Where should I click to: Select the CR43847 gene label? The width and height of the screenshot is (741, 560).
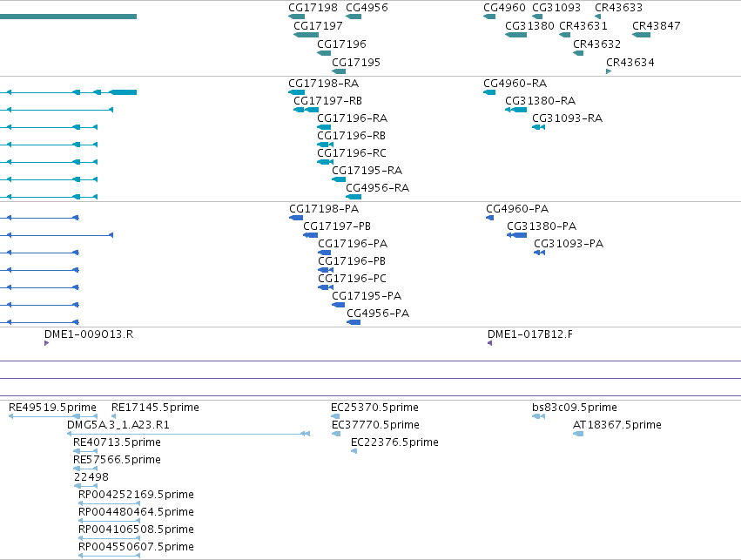[x=657, y=26]
